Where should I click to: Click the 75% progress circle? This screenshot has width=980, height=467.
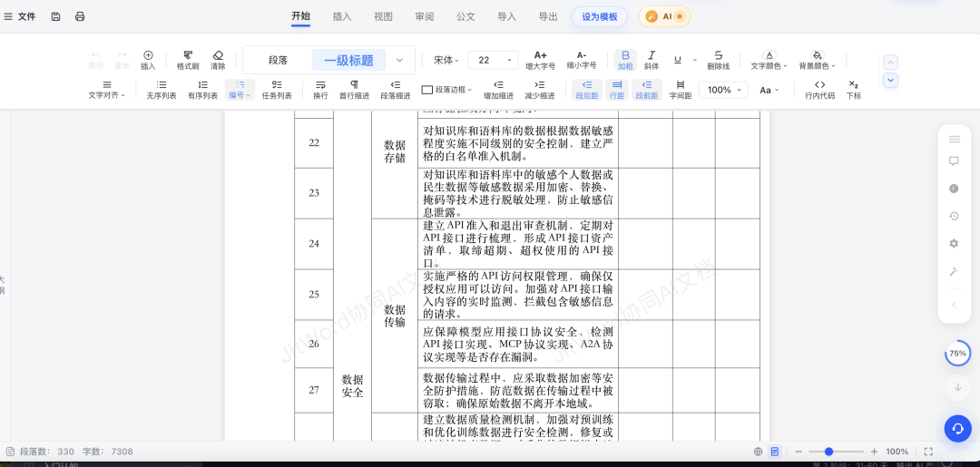(957, 354)
